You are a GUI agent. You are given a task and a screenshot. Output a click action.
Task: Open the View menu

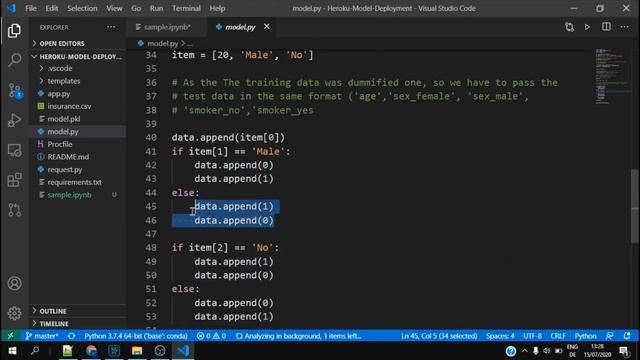(x=114, y=8)
